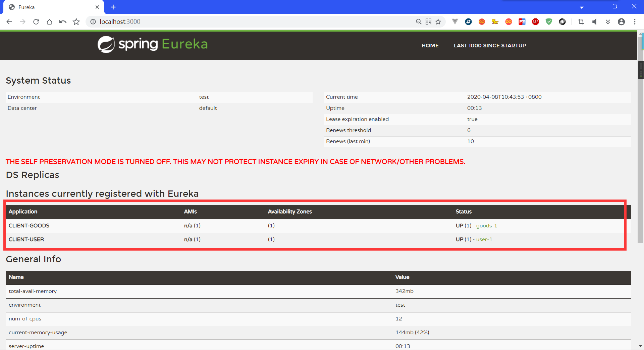This screenshot has width=644, height=350.
Task: View site information icon before localhost:3000
Action: pyautogui.click(x=93, y=22)
